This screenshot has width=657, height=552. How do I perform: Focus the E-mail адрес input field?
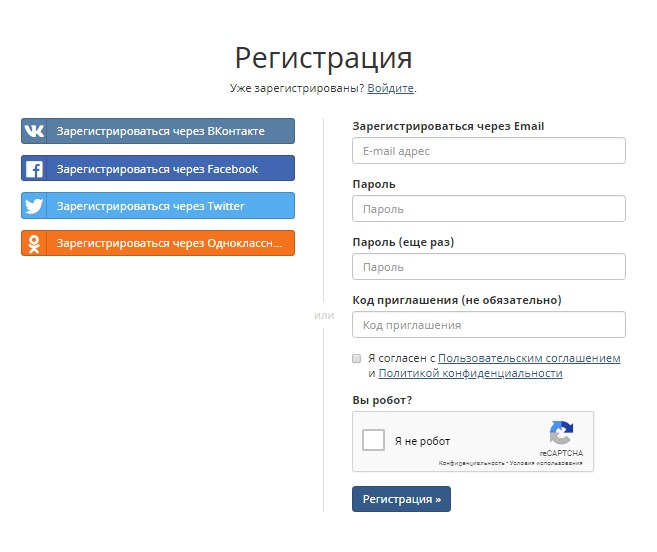489,151
